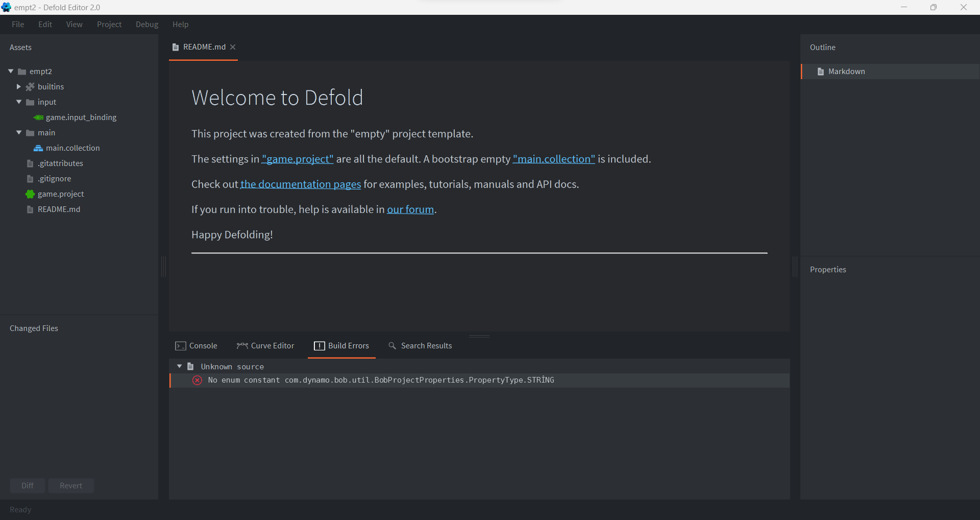Open the Search Results panel
Image resolution: width=980 pixels, height=520 pixels.
[426, 346]
